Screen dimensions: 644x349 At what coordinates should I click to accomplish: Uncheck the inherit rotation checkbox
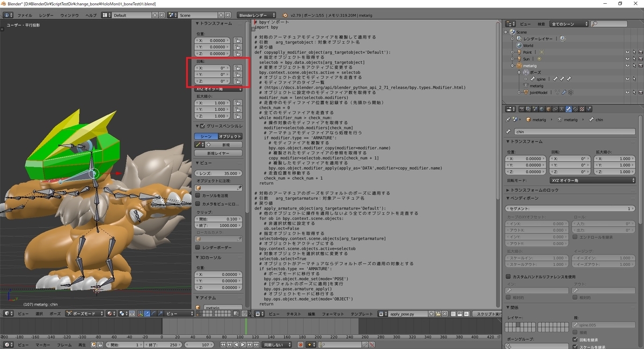(575, 340)
